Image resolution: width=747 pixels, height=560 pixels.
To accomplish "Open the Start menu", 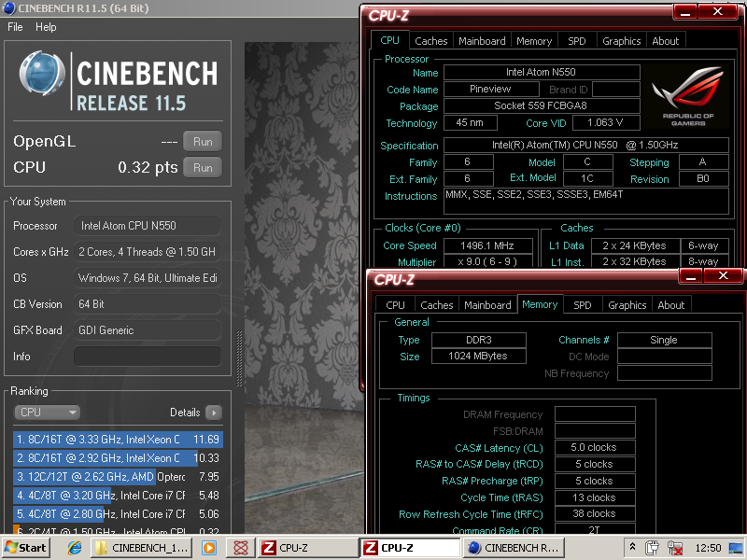I will (x=26, y=548).
